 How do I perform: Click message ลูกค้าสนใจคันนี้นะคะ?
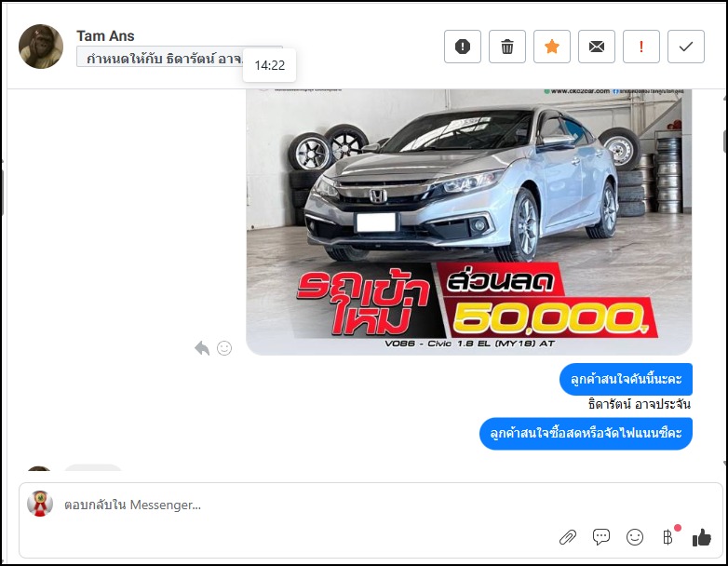pos(626,379)
